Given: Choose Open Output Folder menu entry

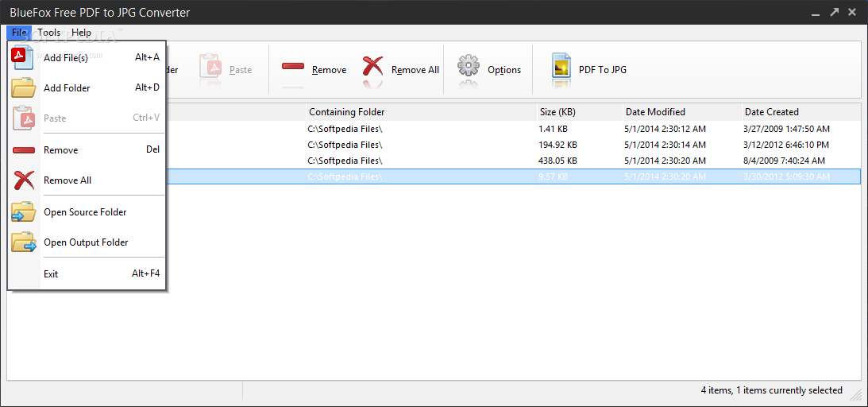Looking at the screenshot, I should click(87, 242).
